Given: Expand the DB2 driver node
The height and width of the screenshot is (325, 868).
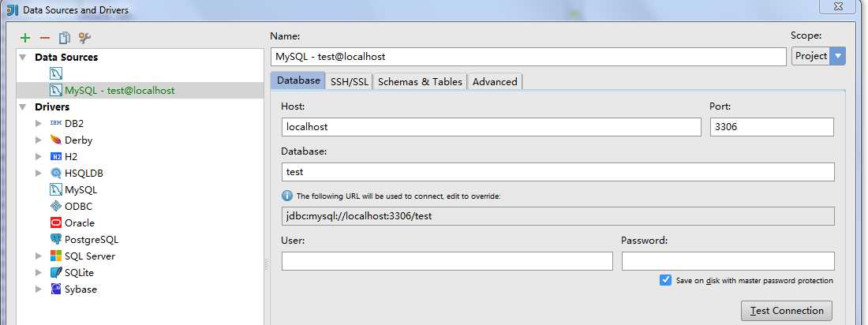Looking at the screenshot, I should click(x=38, y=123).
